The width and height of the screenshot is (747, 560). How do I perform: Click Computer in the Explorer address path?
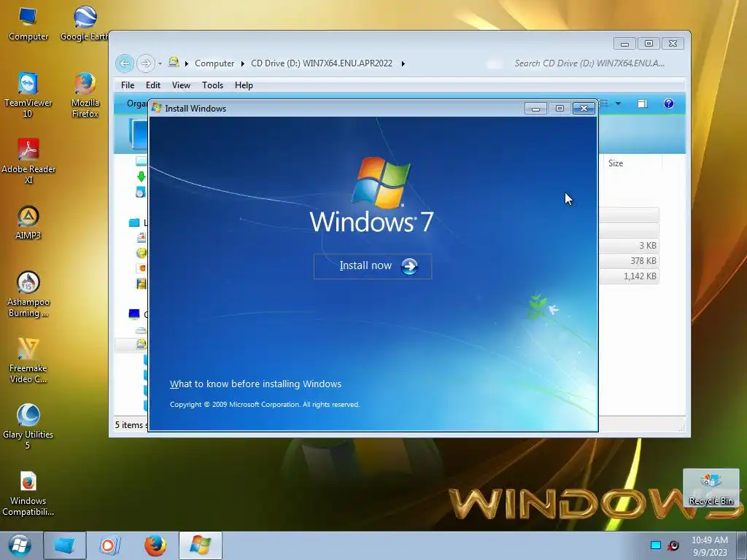[x=214, y=63]
